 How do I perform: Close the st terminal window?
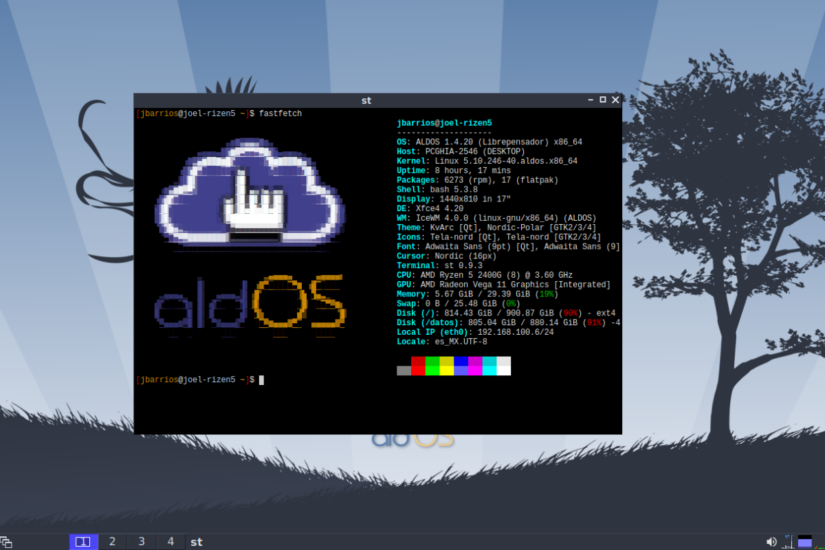pyautogui.click(x=615, y=99)
